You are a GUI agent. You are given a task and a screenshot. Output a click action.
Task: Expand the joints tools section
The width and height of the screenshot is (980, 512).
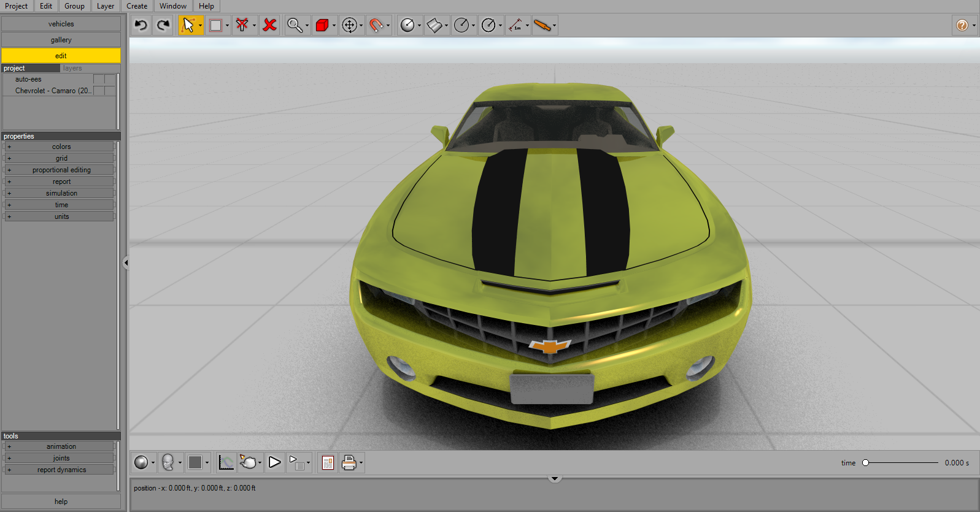click(x=58, y=458)
